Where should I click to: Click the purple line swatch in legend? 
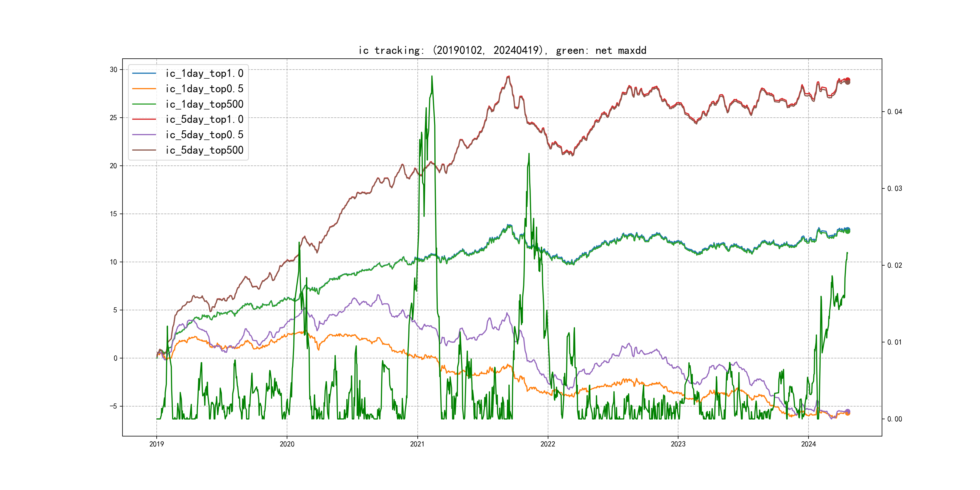click(x=144, y=135)
